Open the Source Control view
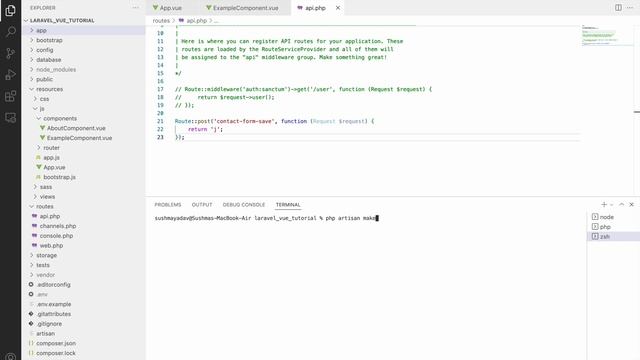The image size is (640, 360). [x=11, y=53]
